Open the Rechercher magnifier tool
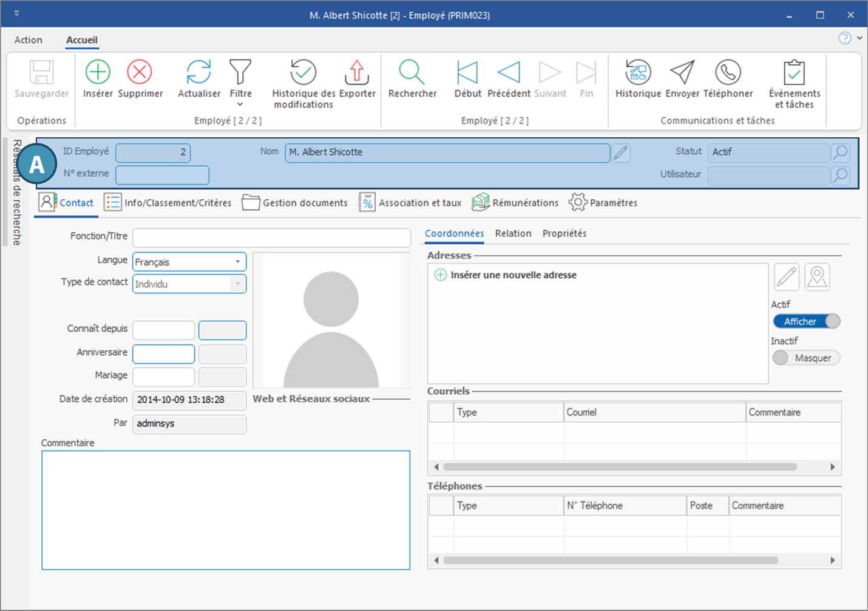868x611 pixels. click(x=412, y=72)
